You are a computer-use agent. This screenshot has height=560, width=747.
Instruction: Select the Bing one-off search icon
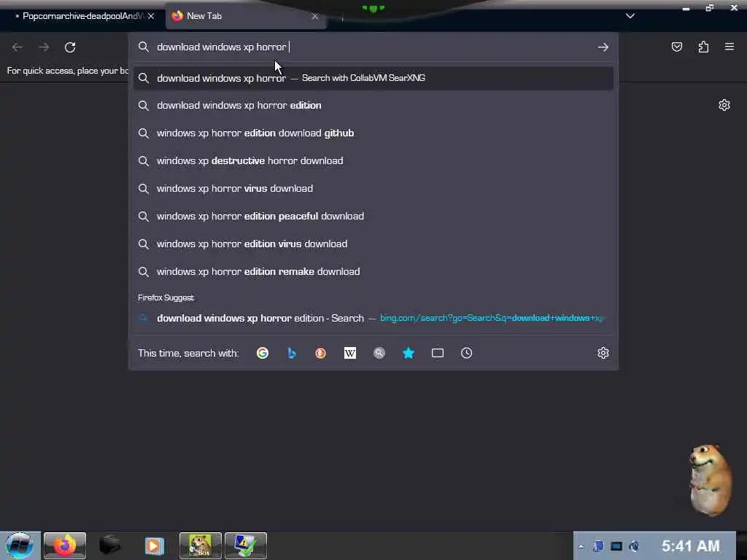coord(292,353)
